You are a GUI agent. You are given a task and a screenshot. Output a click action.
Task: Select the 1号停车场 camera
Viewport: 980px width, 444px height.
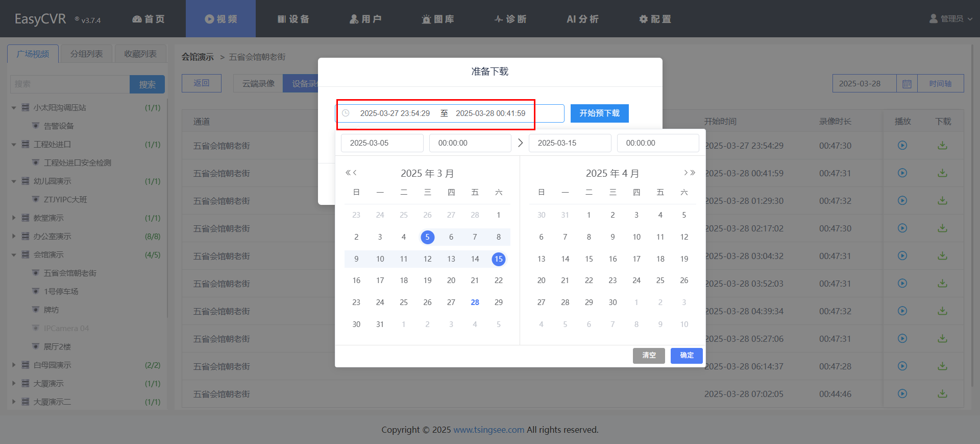pyautogui.click(x=61, y=292)
